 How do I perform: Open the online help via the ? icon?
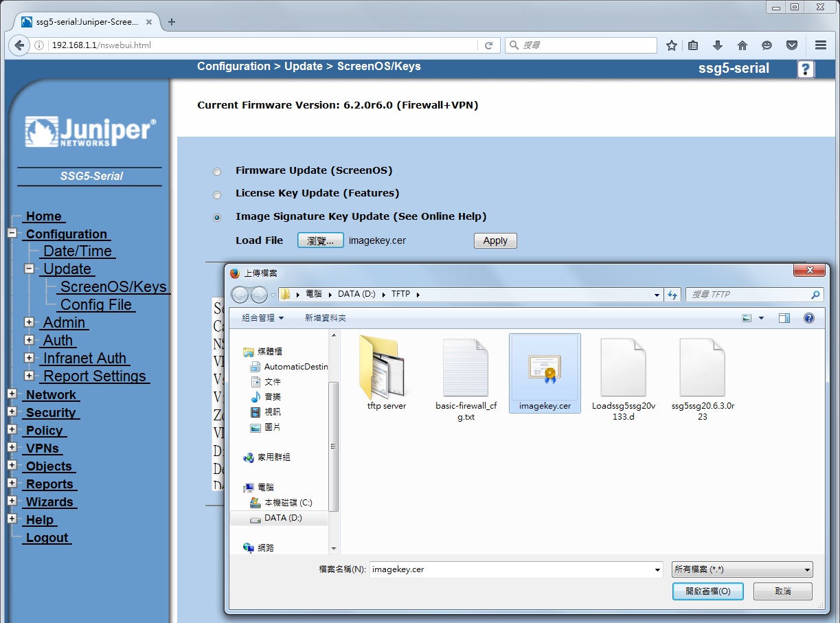point(805,69)
